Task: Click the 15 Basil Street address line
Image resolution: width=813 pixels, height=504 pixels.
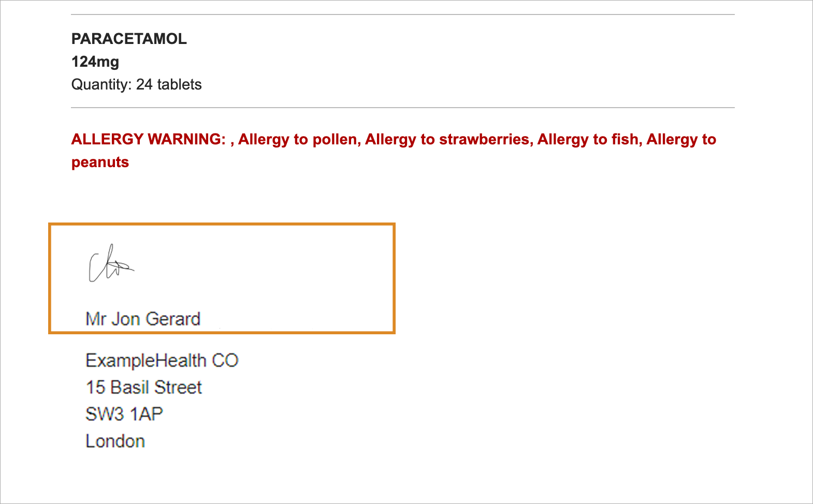Action: (143, 388)
